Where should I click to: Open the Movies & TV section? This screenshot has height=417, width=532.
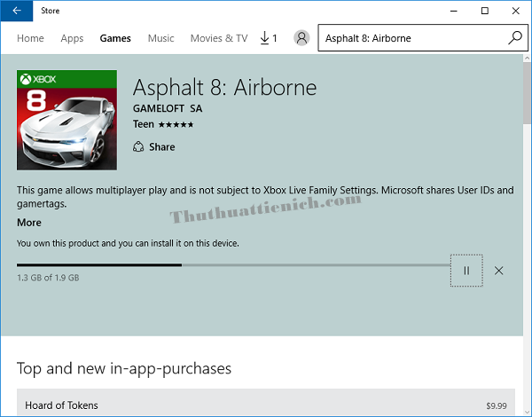click(x=218, y=38)
